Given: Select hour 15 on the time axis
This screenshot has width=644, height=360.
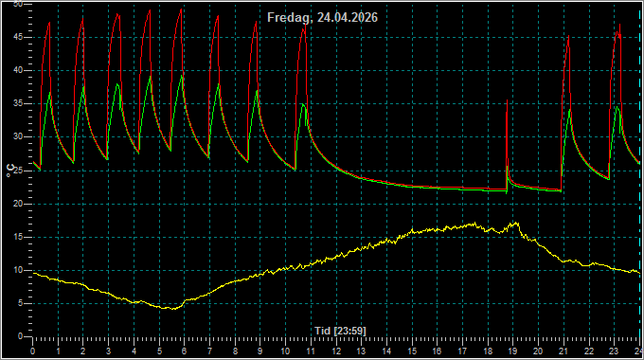Looking at the screenshot, I should click(412, 351).
